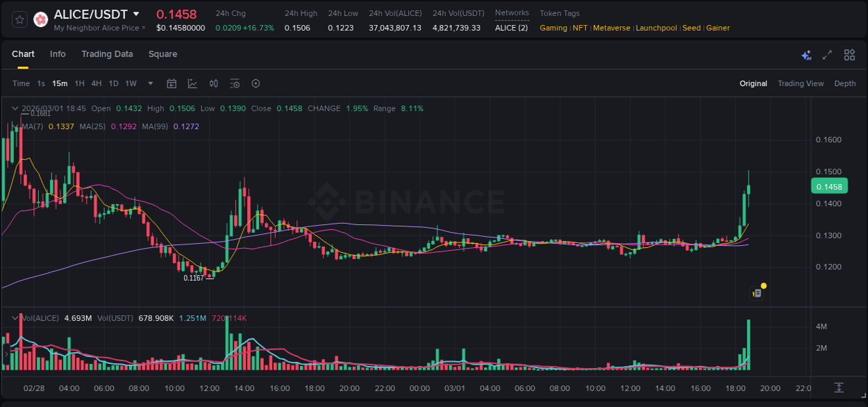Toggle the favorite star for ALICE/USDT
Image resolution: width=868 pixels, height=407 pixels.
(x=19, y=19)
